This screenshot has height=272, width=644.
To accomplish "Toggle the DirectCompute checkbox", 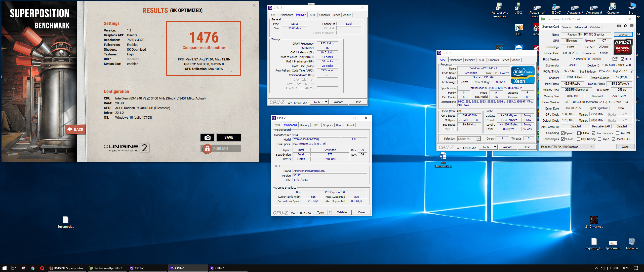I will coord(593,133).
